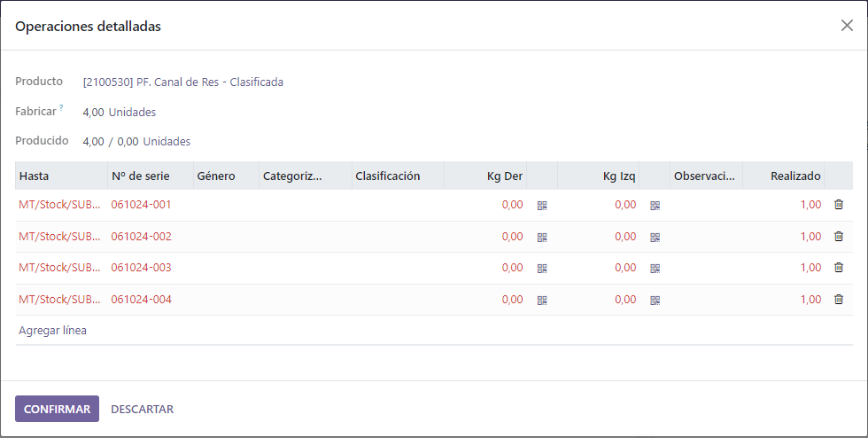
Task: Click the Kg Der scan icon for 061024-001
Action: [542, 206]
